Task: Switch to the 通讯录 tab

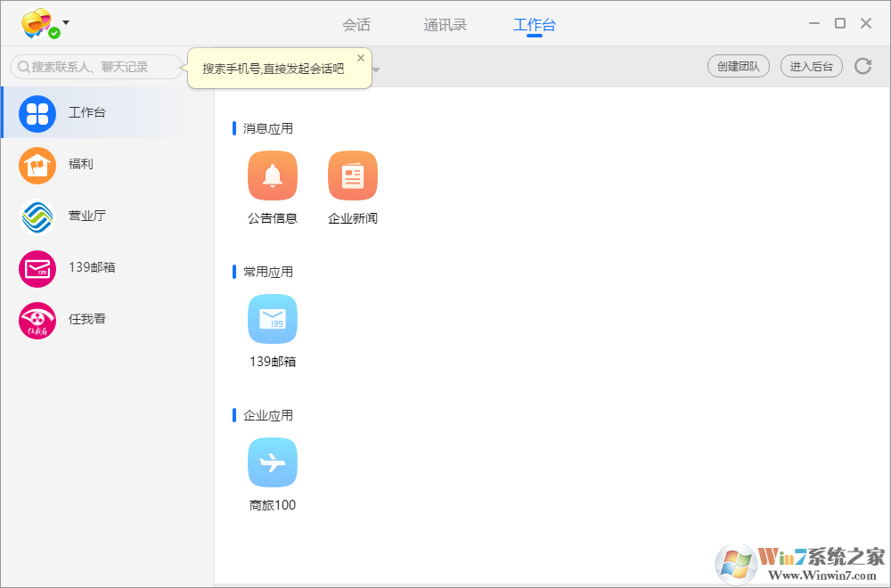Action: pyautogui.click(x=445, y=25)
